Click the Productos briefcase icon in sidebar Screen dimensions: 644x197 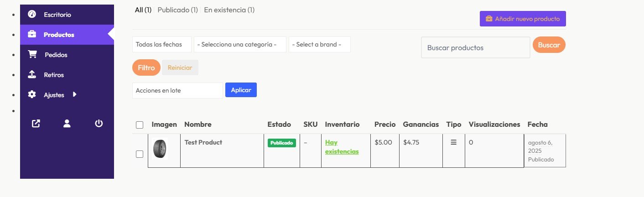tap(32, 34)
